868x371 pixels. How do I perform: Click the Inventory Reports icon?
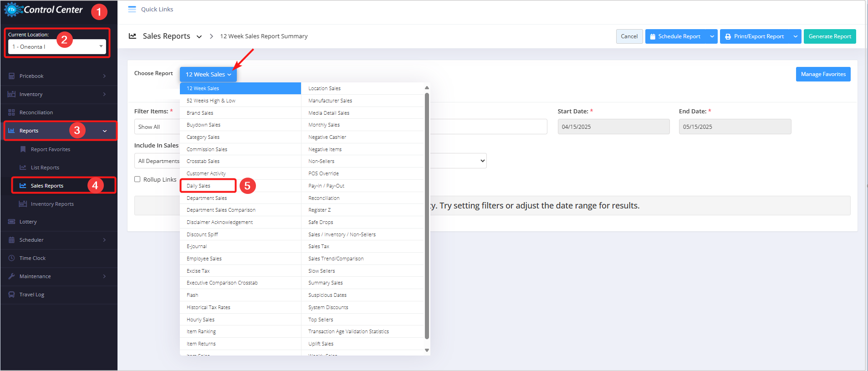pos(23,204)
